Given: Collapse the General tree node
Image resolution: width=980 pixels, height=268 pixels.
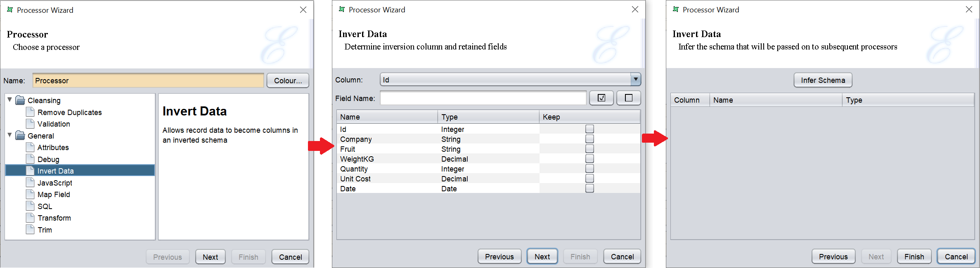Looking at the screenshot, I should click(x=9, y=135).
